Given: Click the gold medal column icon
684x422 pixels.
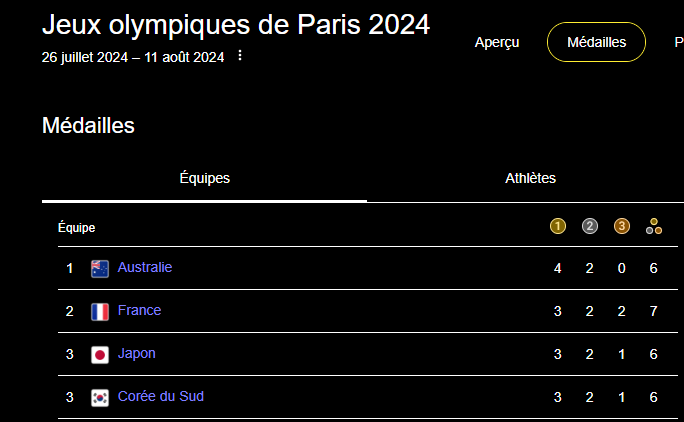Looking at the screenshot, I should pyautogui.click(x=558, y=226).
